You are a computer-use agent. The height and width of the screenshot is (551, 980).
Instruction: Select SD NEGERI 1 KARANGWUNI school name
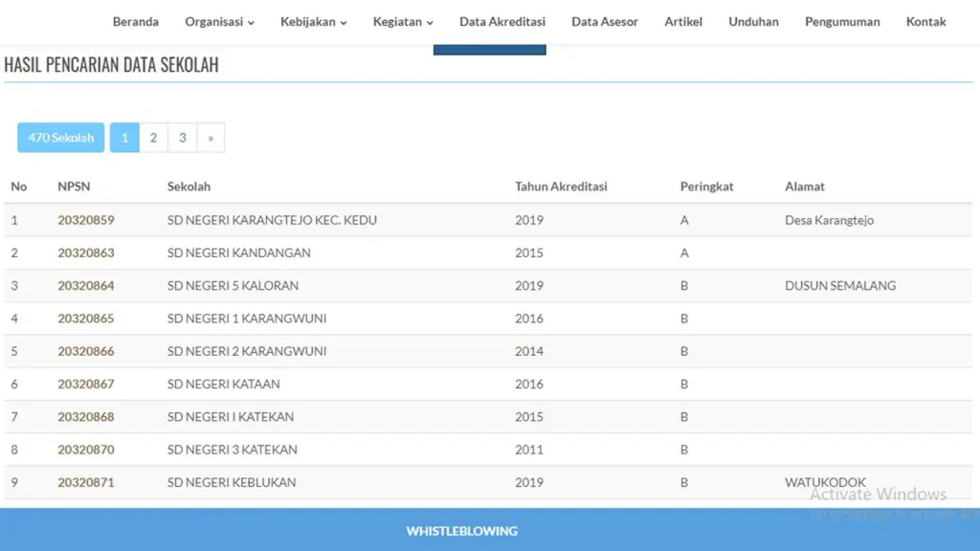point(247,319)
